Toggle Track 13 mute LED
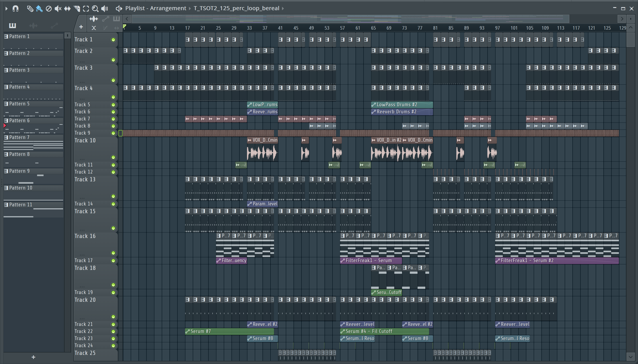Image resolution: width=638 pixels, height=364 pixels. coord(113,196)
